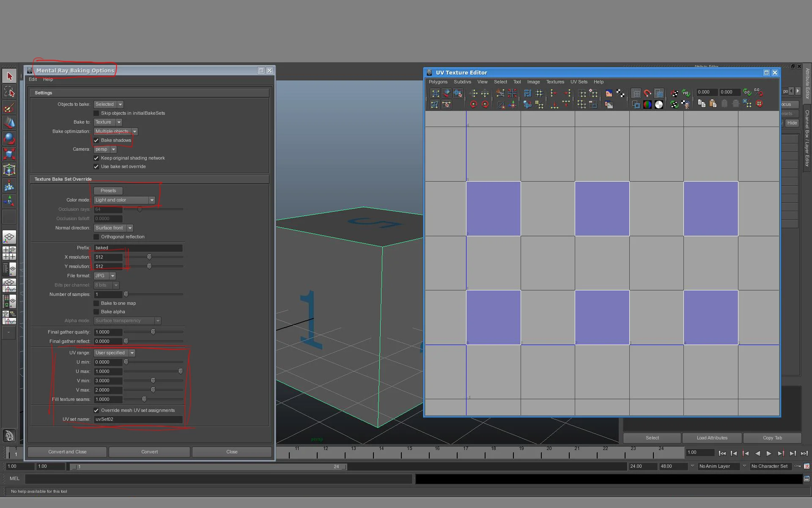The height and width of the screenshot is (508, 812).
Task: Toggle RGB channel display sphere icon
Action: click(x=647, y=105)
